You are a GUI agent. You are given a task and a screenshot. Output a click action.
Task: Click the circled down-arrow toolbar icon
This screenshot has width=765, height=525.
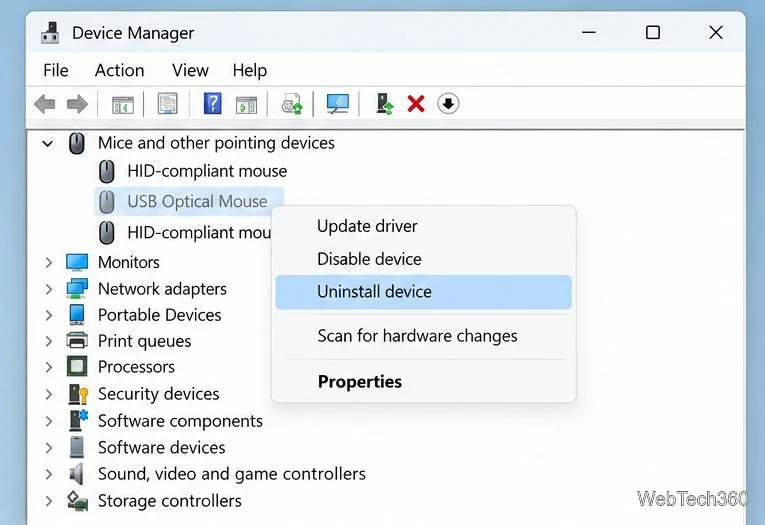click(x=448, y=104)
